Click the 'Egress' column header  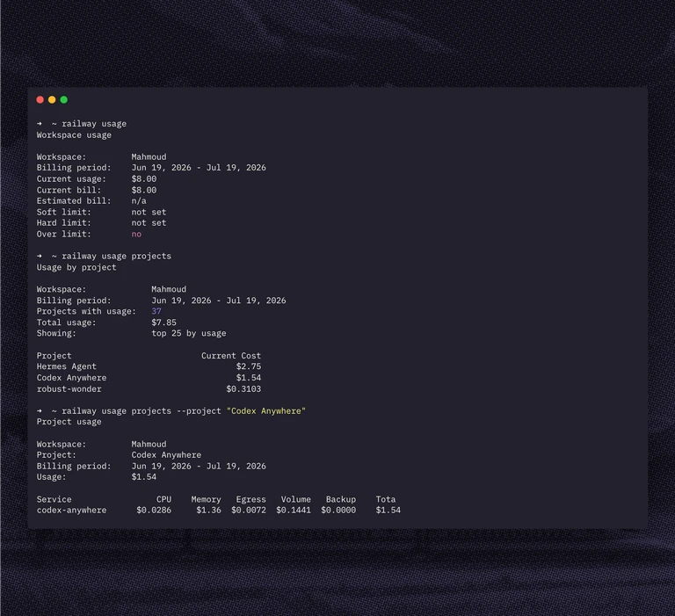pyautogui.click(x=251, y=499)
